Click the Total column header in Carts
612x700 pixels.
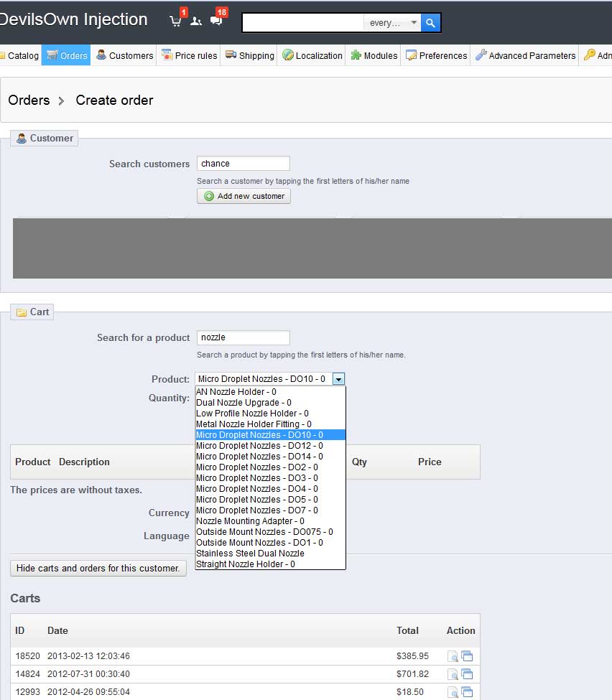(407, 630)
